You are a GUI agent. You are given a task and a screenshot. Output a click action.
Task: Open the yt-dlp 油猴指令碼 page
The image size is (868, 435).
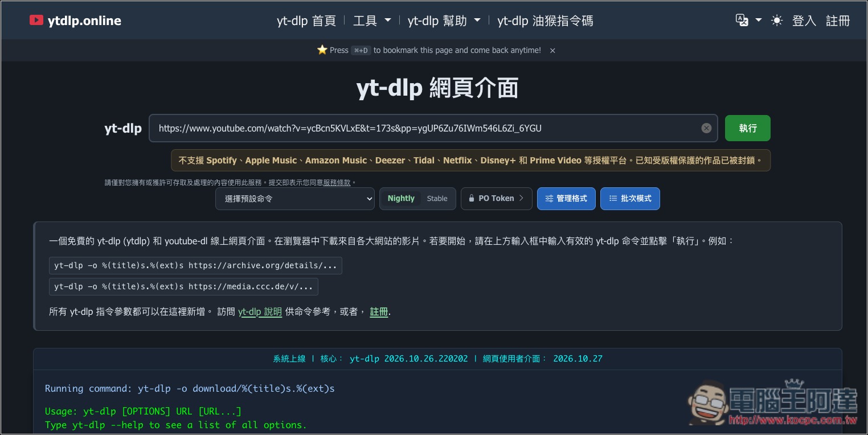[x=545, y=21]
